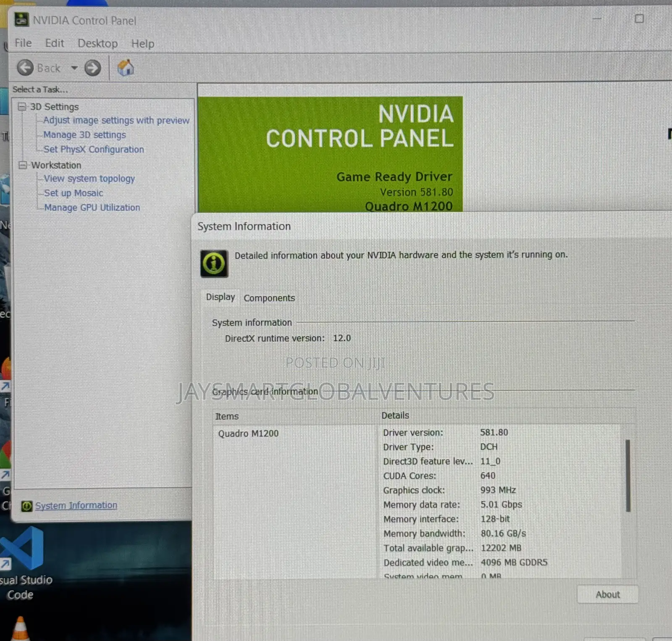This screenshot has width=672, height=641.
Task: Maximize the NVIDIA Control Panel window
Action: coord(639,18)
